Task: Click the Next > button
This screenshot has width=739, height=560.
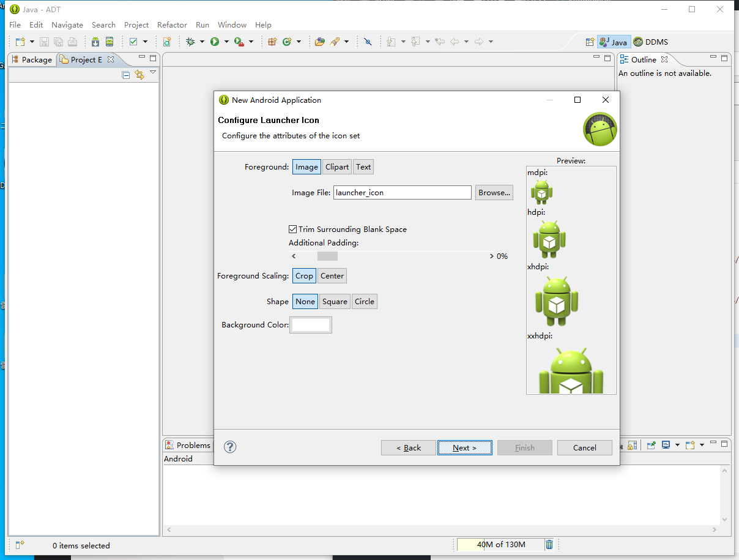Action: [x=464, y=447]
